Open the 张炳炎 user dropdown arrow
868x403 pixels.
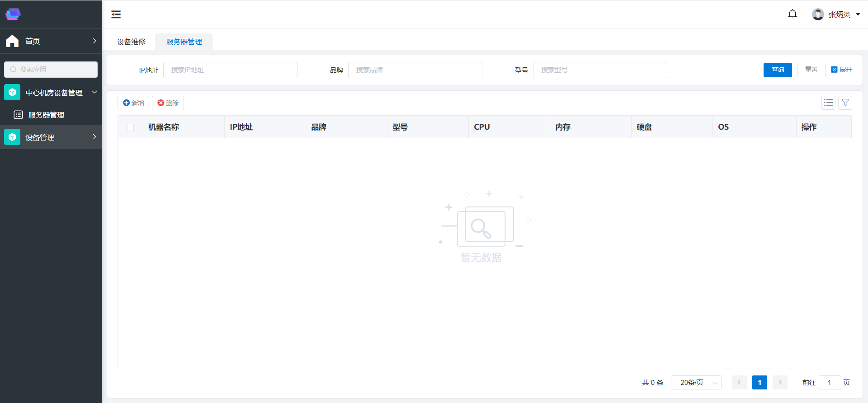point(858,14)
